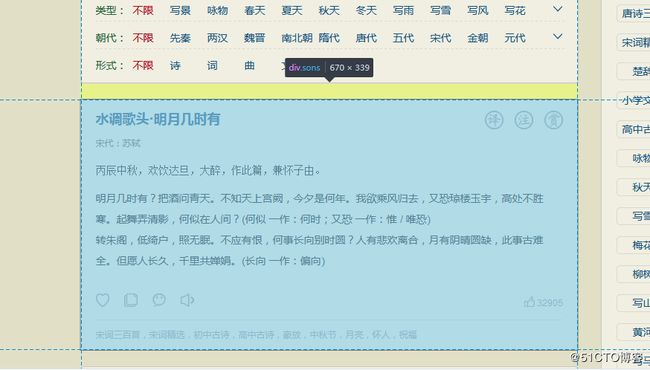Viewport: 650px width, 370px height.
Task: Open author link 苏轼
Action: point(131,143)
